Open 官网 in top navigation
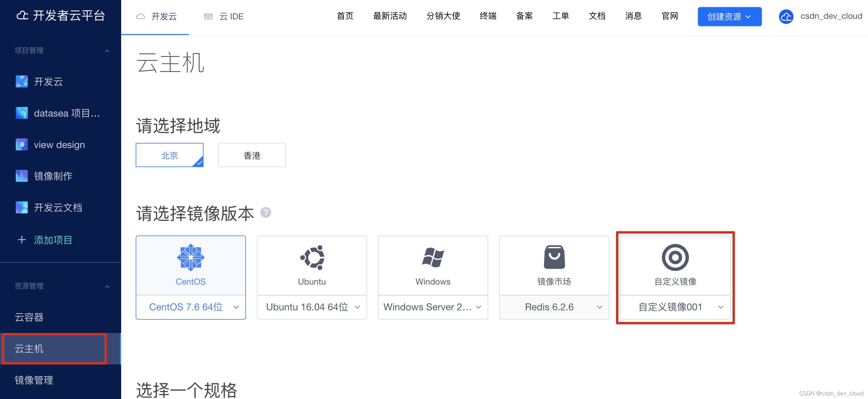868x399 pixels. (x=670, y=16)
